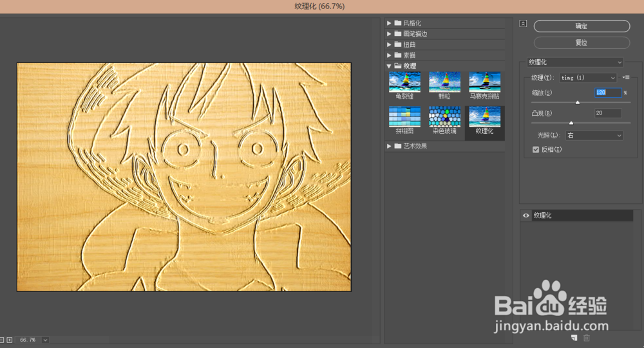Open the 光照 direction dropdown

[594, 136]
